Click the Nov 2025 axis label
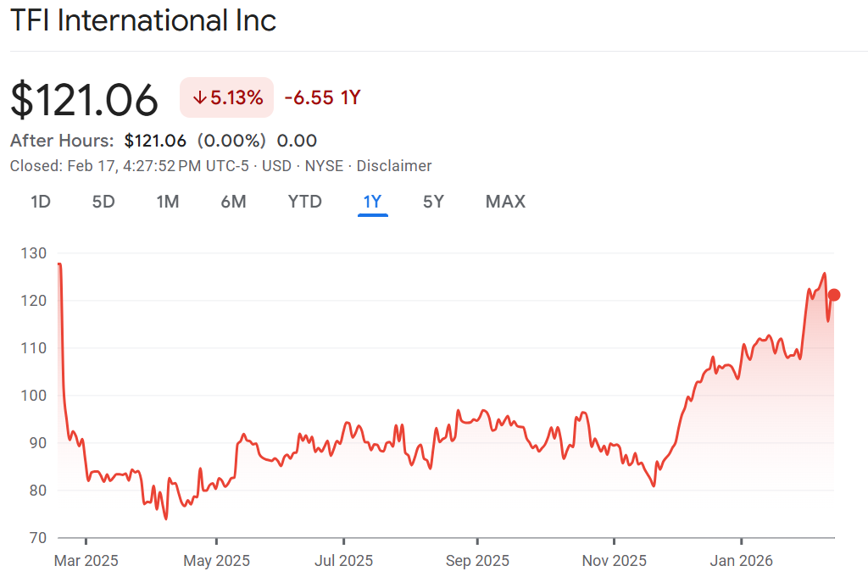 point(615,561)
